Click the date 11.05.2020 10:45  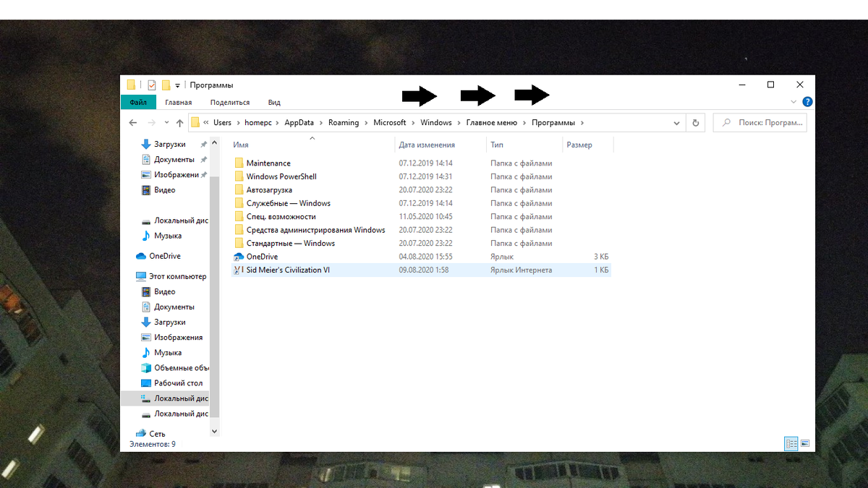(x=425, y=217)
